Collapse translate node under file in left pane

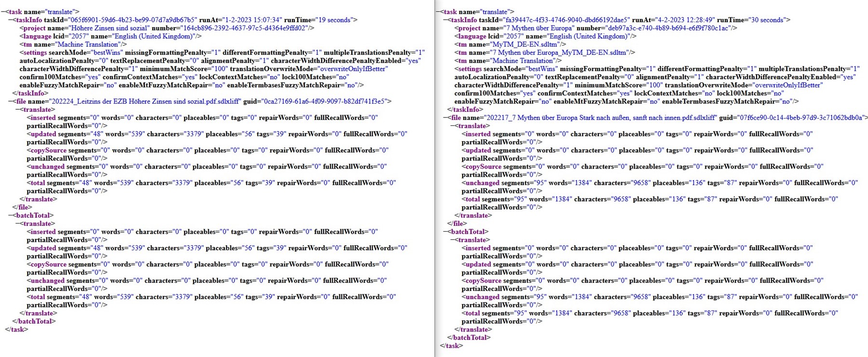click(18, 109)
